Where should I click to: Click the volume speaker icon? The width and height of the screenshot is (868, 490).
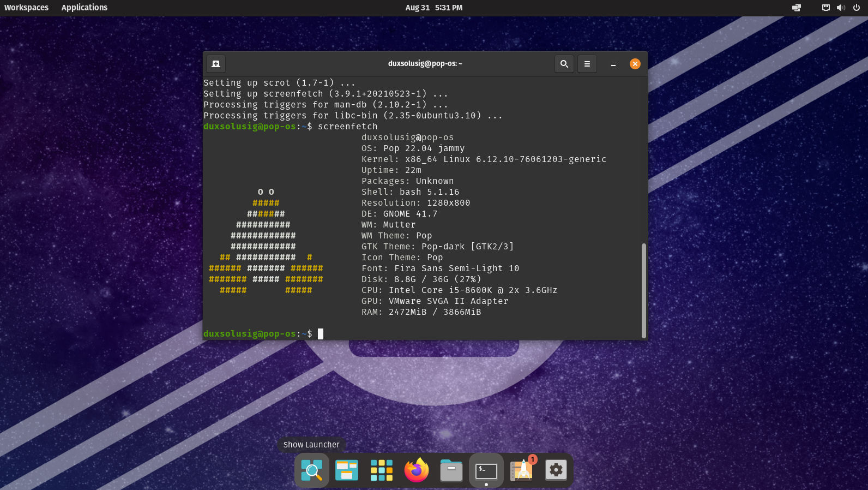pyautogui.click(x=841, y=8)
